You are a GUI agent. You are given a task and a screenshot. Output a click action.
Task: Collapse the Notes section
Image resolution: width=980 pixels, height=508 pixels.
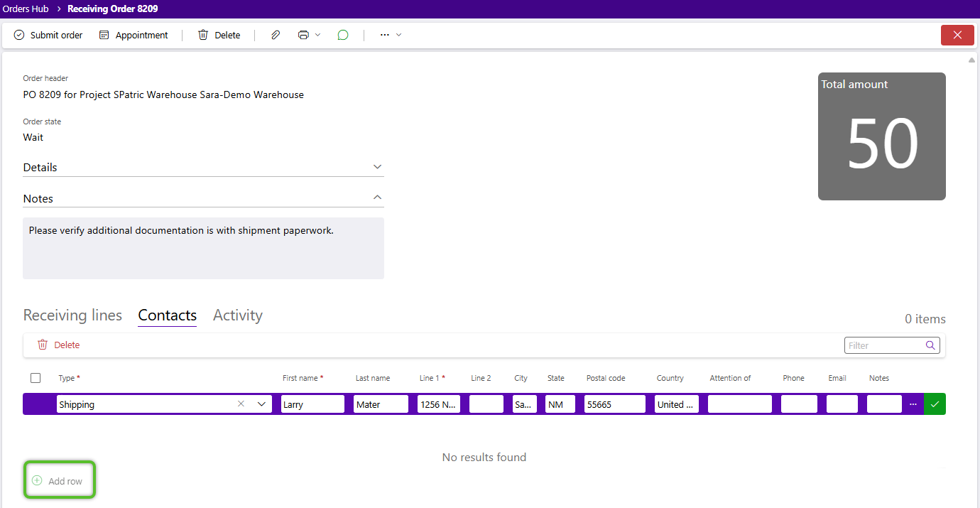point(377,198)
